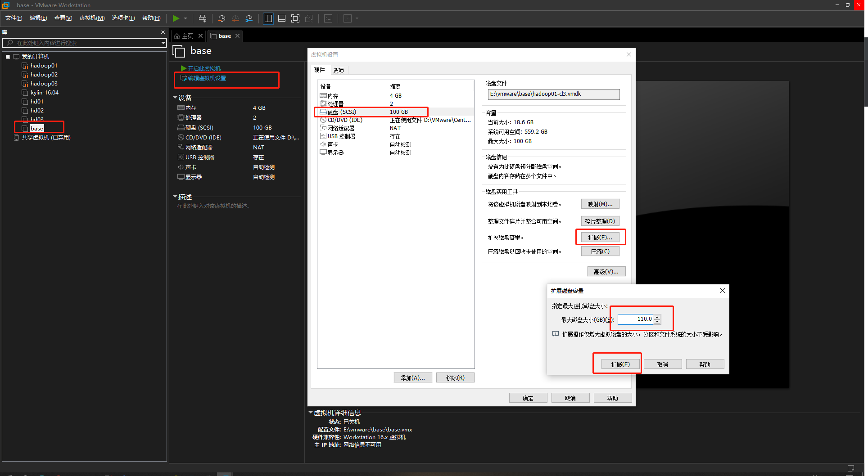
Task: Click 取消 in the expand disk dialog
Action: pyautogui.click(x=663, y=364)
